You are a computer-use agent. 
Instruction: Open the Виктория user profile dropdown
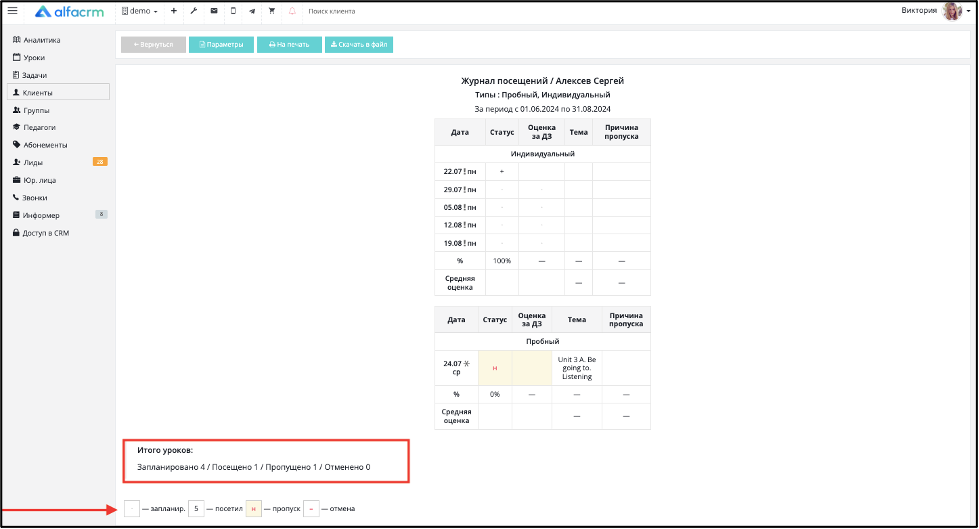click(935, 11)
